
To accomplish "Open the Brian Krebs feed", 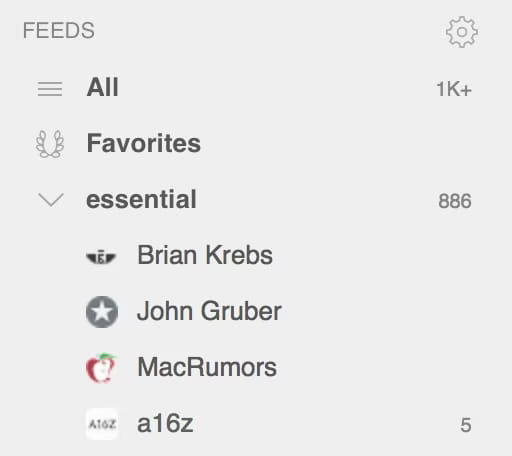I will pyautogui.click(x=205, y=255).
